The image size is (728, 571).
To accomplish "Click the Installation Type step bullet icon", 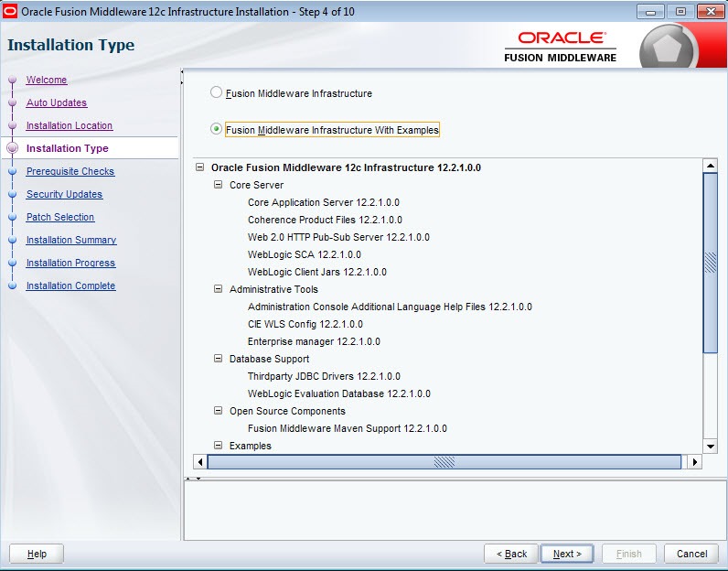I will (13, 148).
